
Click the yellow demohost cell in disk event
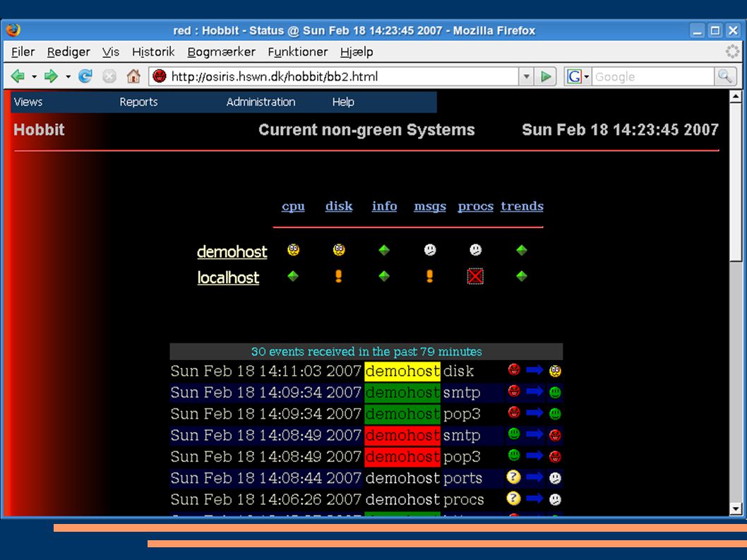point(402,371)
